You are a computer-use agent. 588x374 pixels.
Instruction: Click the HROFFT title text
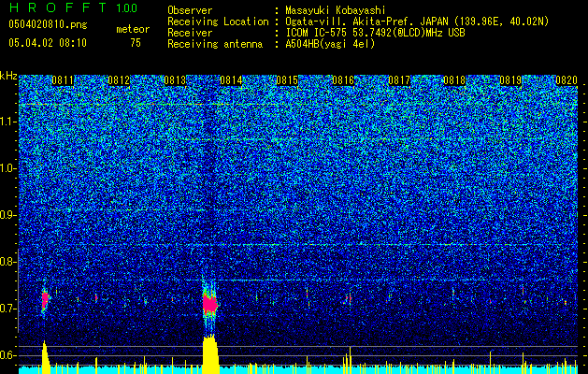(58, 7)
